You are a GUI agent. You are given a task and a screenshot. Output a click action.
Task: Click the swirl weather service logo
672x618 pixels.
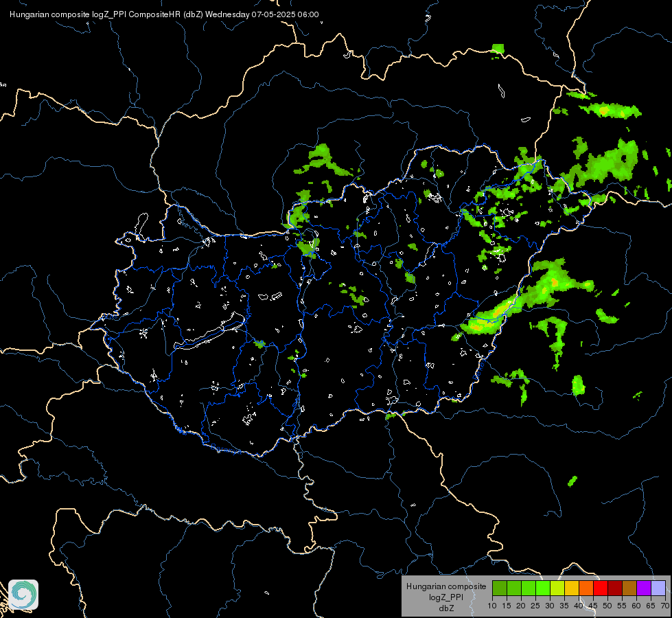[x=23, y=595]
